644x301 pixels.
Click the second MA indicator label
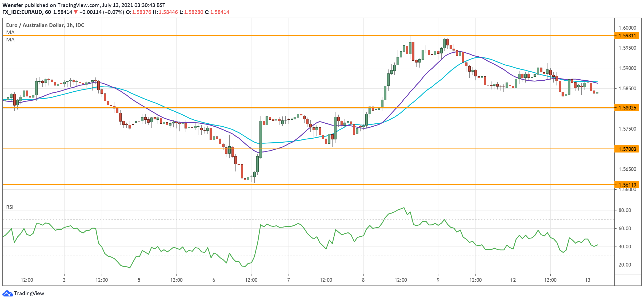[x=10, y=40]
